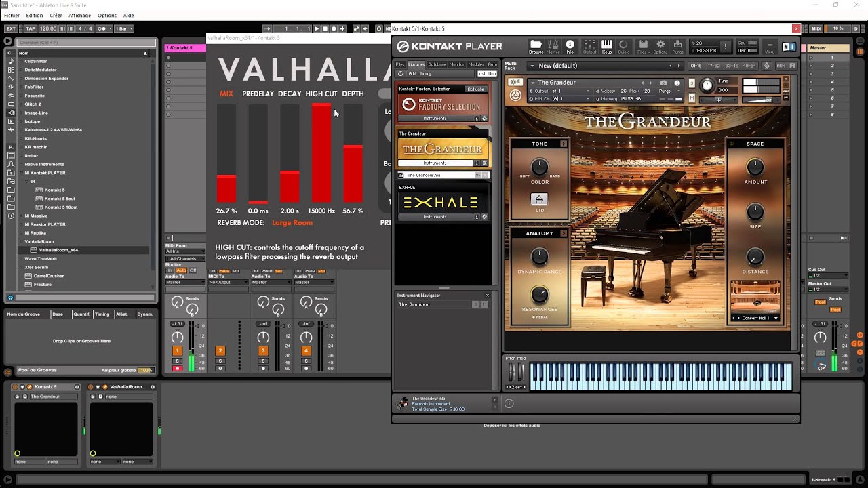Open The Grandeur instrument info icon
868x488 pixels.
(x=676, y=83)
